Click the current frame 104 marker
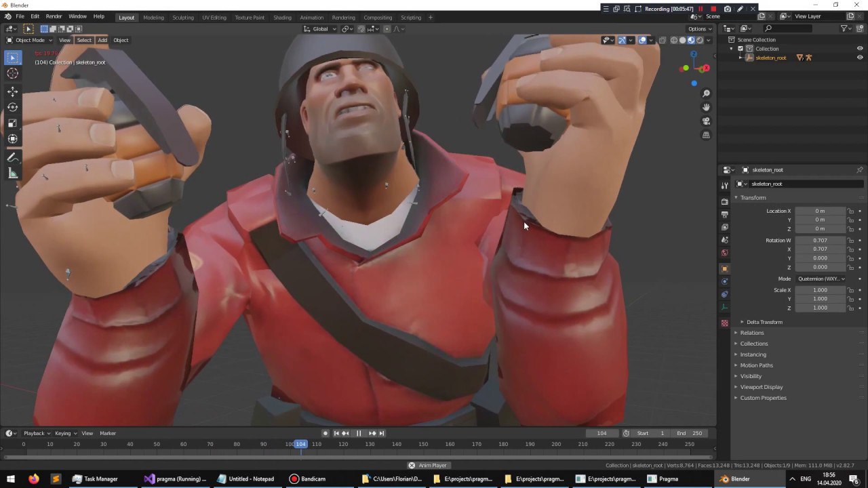Image resolution: width=868 pixels, height=488 pixels. [x=300, y=444]
